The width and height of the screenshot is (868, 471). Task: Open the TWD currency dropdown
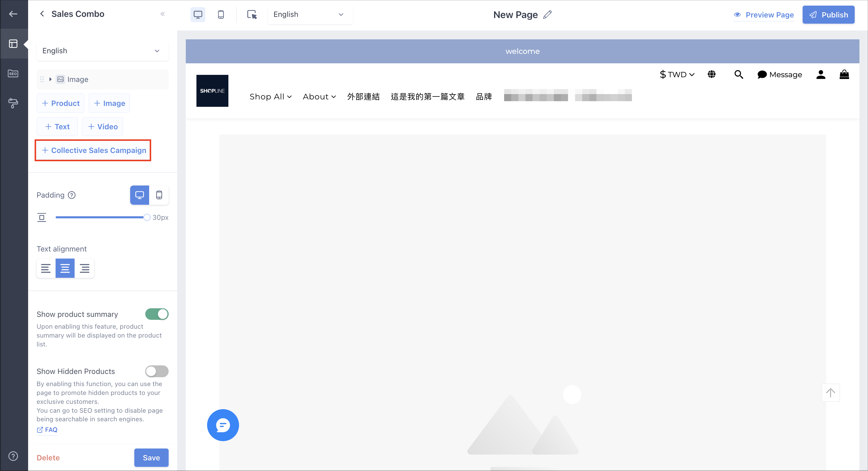(677, 75)
